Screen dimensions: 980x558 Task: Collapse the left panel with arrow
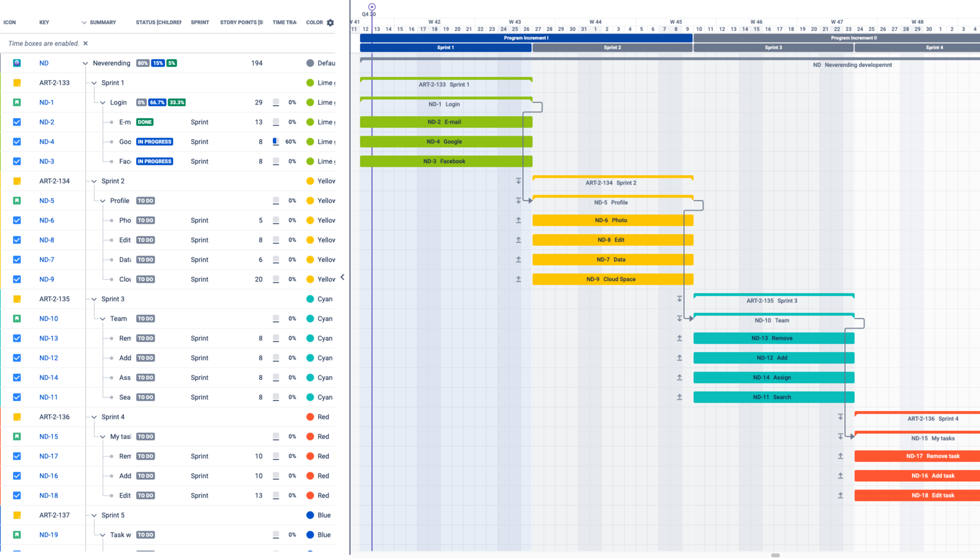(342, 277)
